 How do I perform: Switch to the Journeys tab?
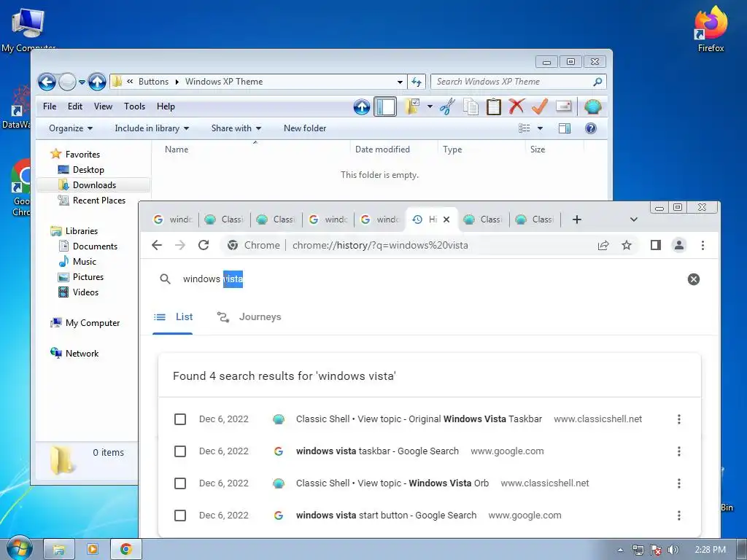click(249, 317)
